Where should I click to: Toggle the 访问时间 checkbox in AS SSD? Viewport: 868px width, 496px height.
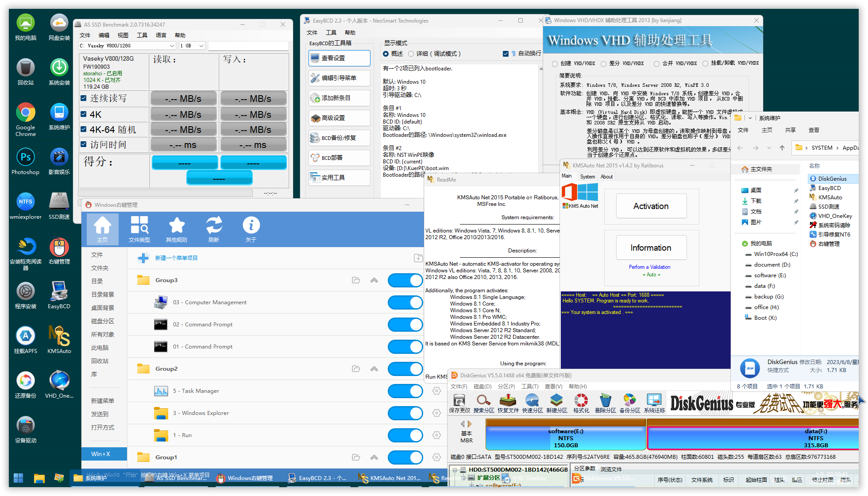(x=84, y=144)
